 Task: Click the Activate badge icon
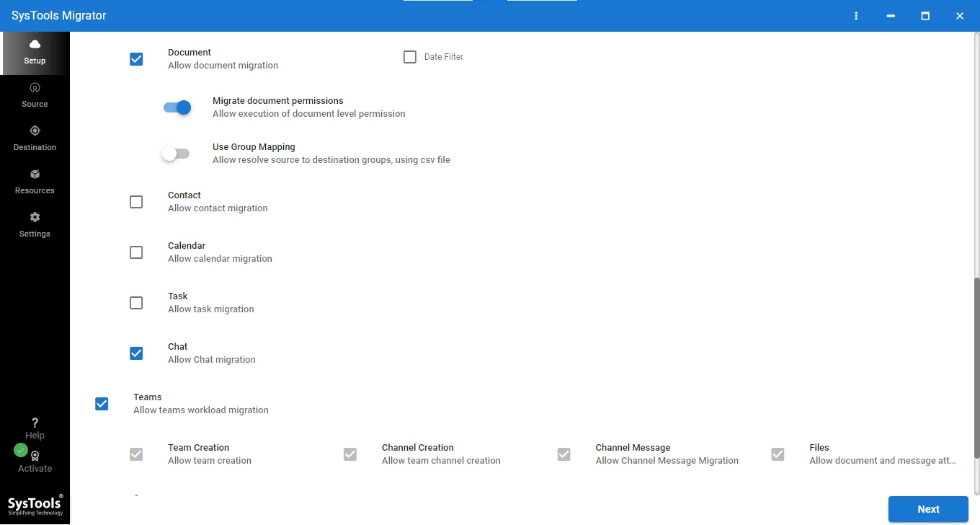35,456
